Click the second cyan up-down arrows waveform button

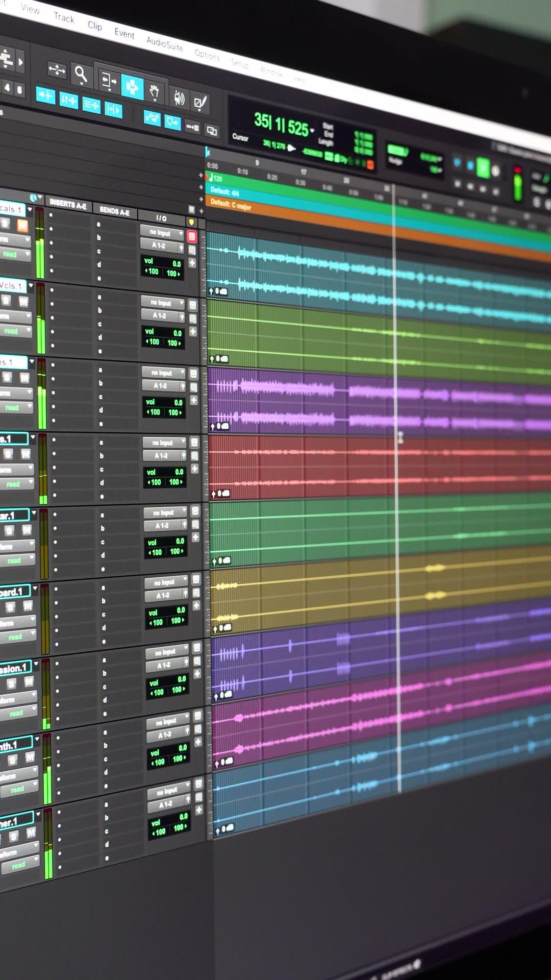point(68,100)
